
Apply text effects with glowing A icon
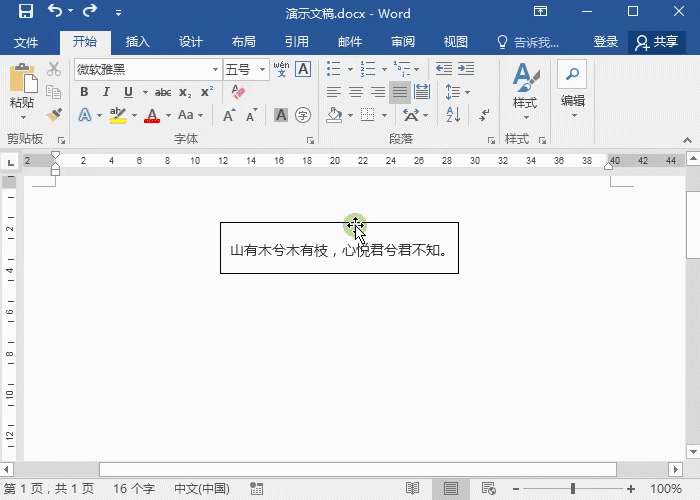85,115
